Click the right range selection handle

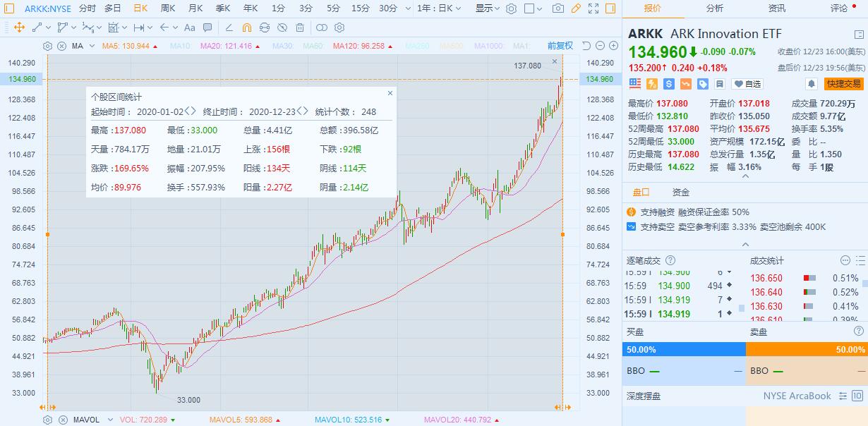coord(562,234)
